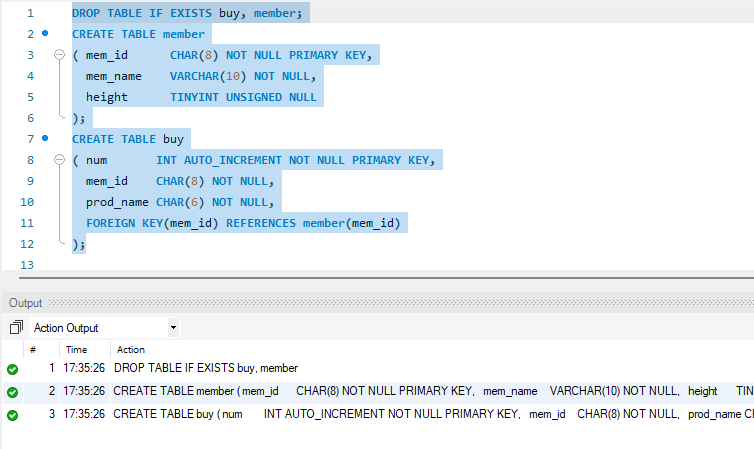Select the CREATE TABLE member output row
754x449 pixels.
pos(378,391)
